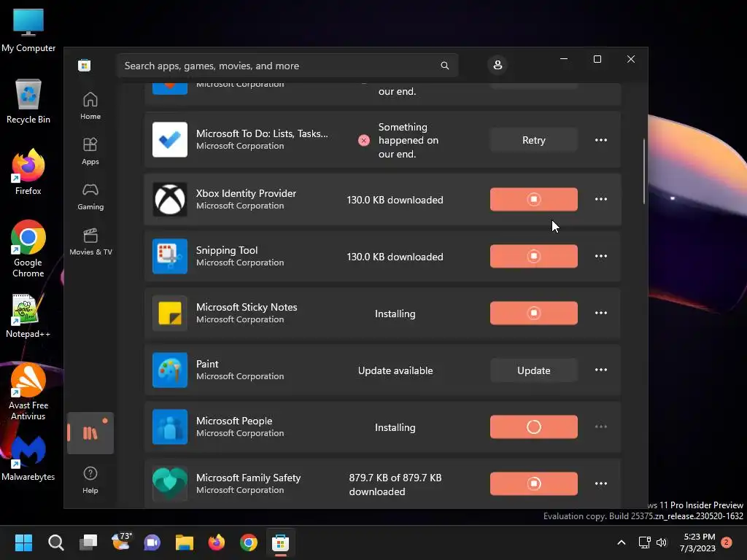Click Xbox Identity Provider app icon
This screenshot has width=747, height=560.
coord(169,199)
